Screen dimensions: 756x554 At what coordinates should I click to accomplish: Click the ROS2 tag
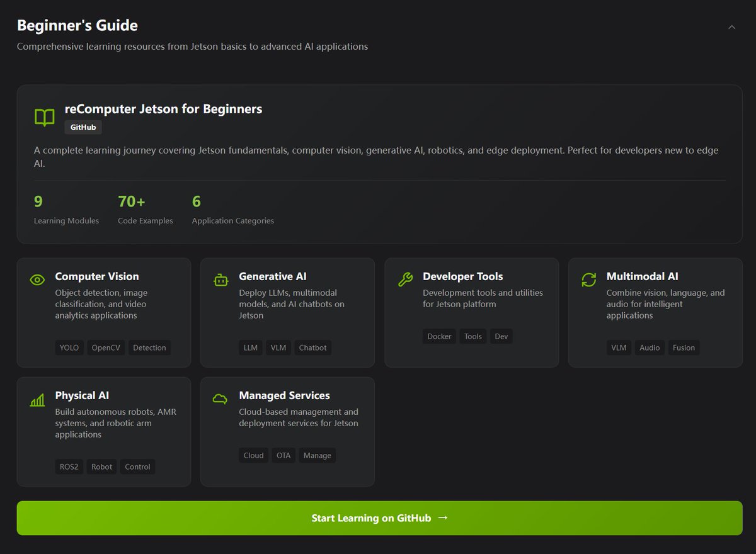click(x=69, y=466)
